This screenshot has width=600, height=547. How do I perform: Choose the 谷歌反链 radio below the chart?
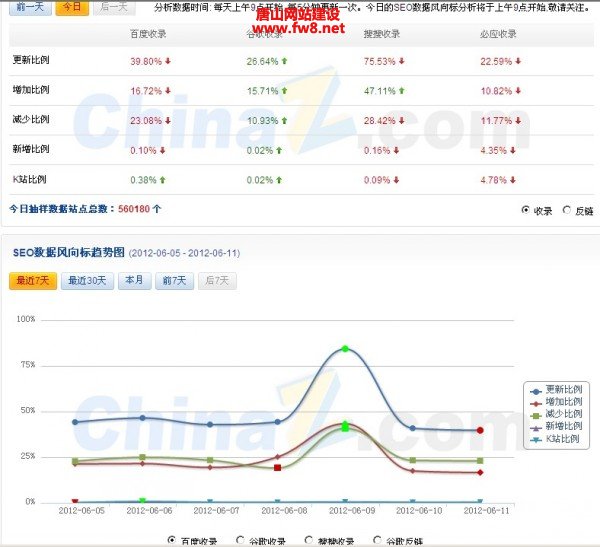pos(377,540)
